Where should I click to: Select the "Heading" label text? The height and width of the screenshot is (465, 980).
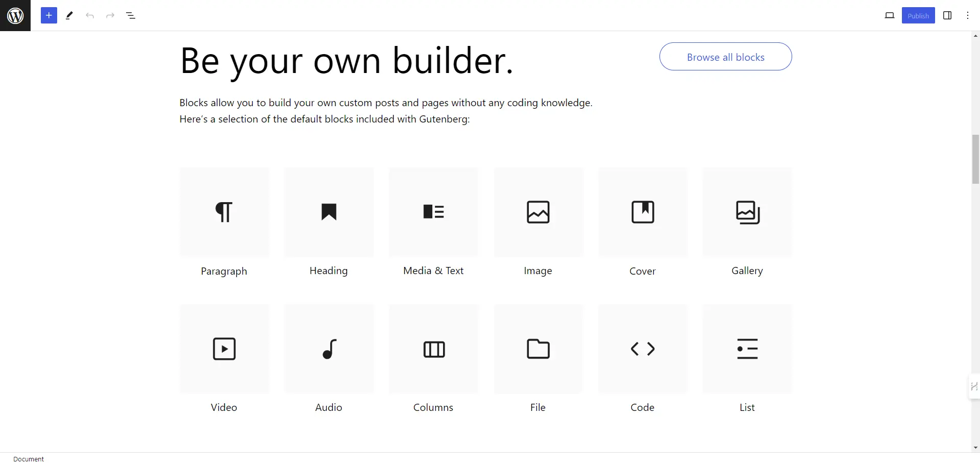[x=329, y=271]
